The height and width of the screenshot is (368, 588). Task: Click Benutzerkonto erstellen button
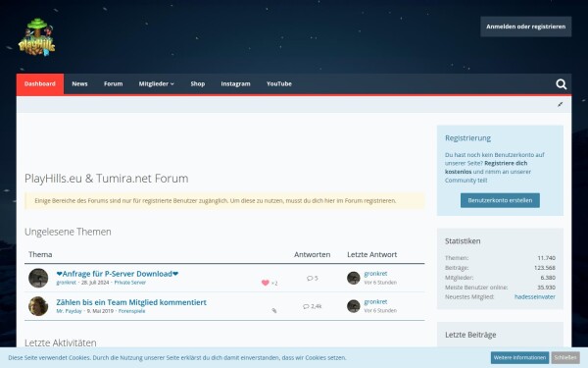click(500, 200)
